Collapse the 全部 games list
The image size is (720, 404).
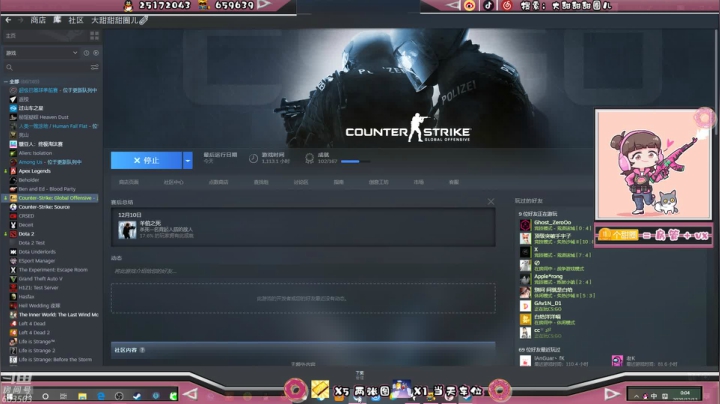[x=6, y=82]
